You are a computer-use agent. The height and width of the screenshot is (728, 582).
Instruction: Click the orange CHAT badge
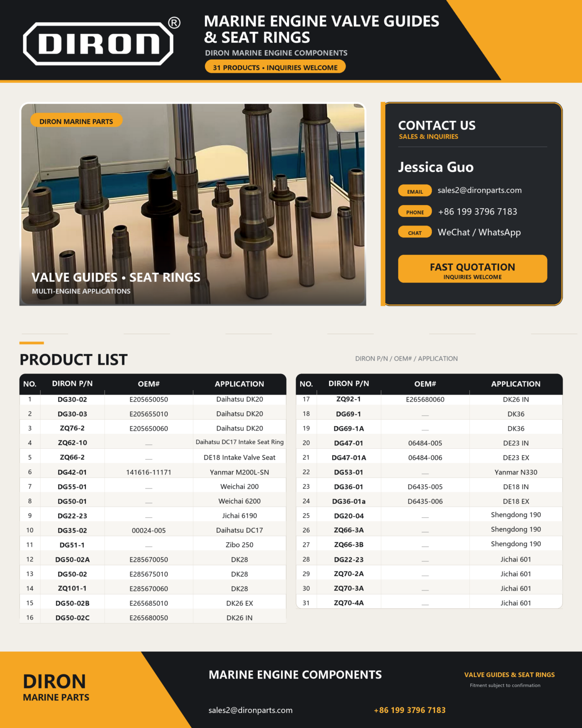click(x=415, y=232)
